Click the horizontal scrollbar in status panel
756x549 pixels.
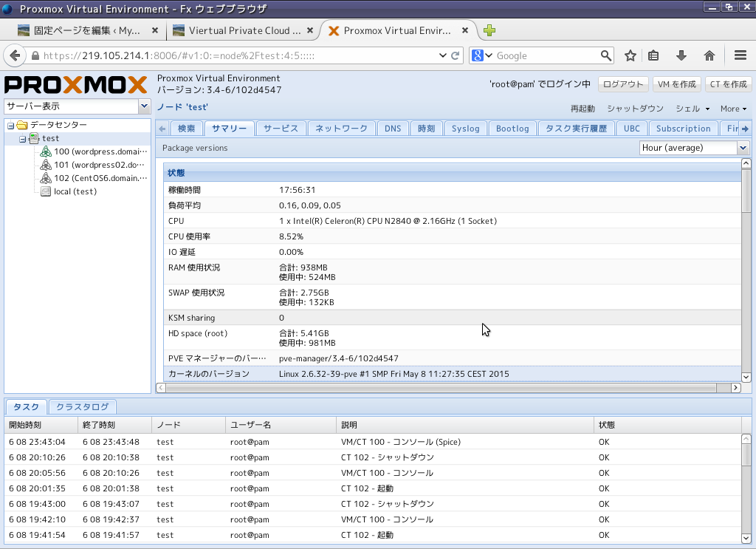click(443, 388)
